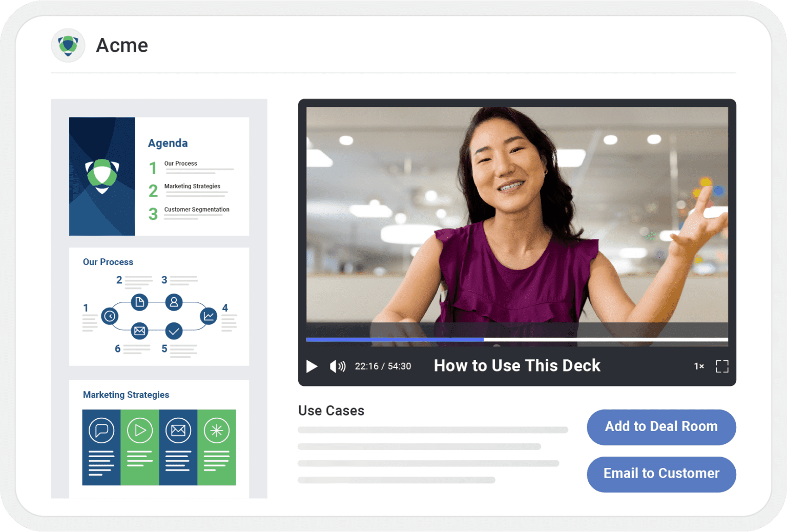Click the person icon in the Our Process diagram
The image size is (787, 532).
point(174,302)
